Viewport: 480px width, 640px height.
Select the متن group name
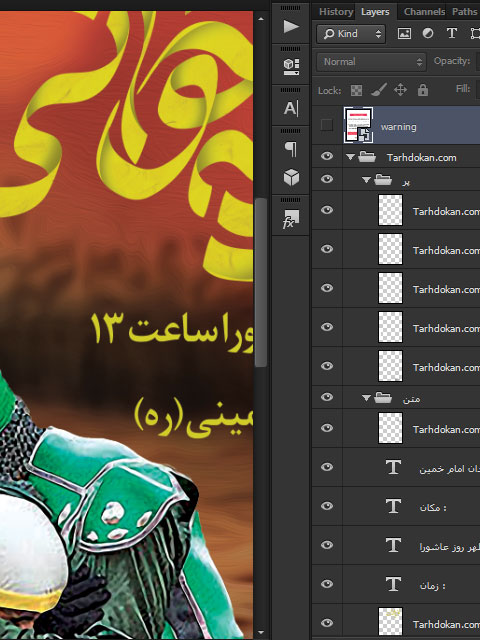[411, 399]
